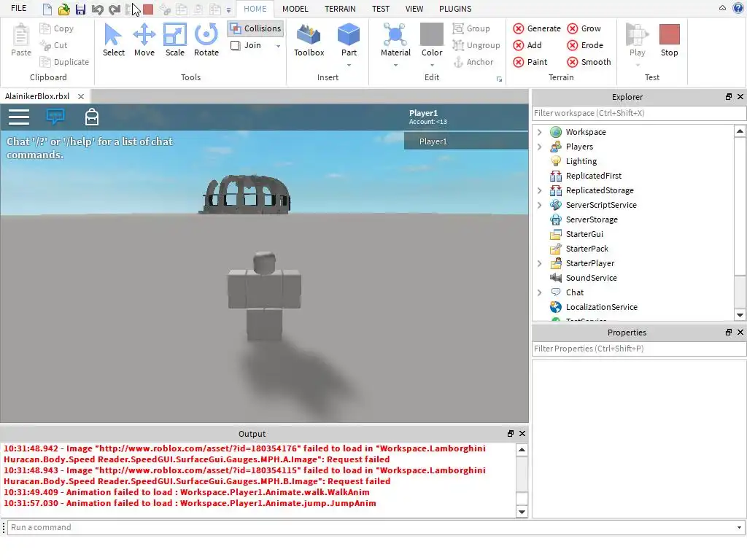Close the AlainikerBlox.rbxl tab

81,97
